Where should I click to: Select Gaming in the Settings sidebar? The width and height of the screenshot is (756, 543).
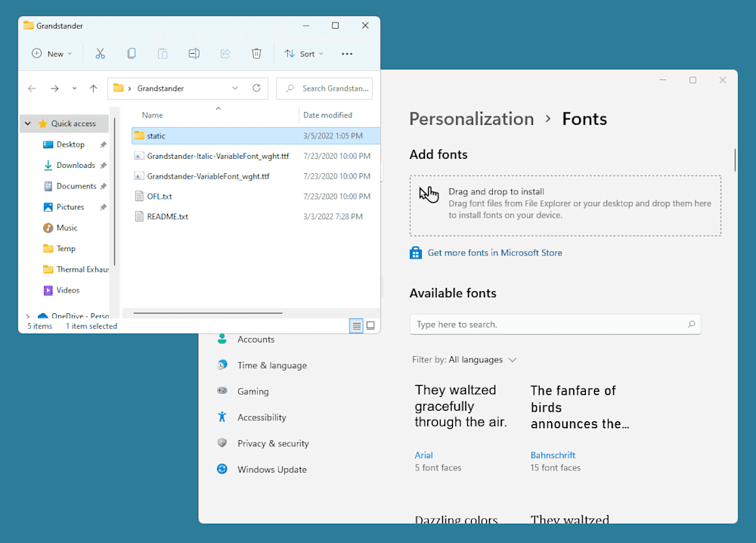point(256,391)
